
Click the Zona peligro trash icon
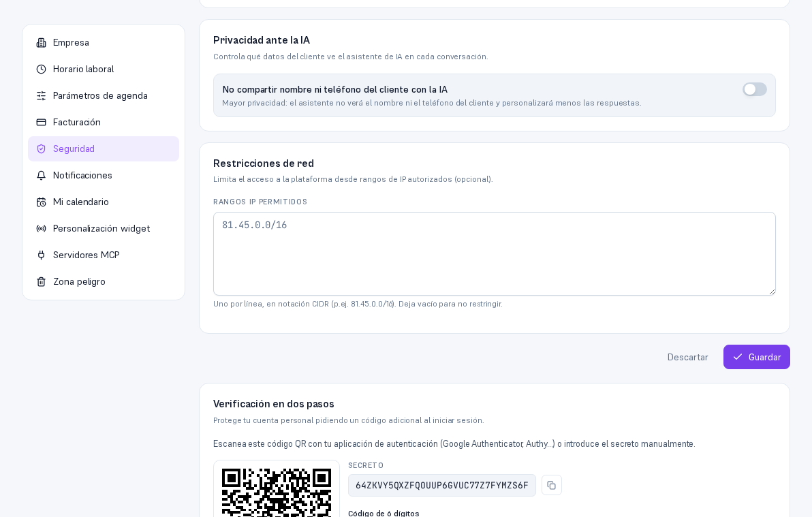click(x=41, y=282)
